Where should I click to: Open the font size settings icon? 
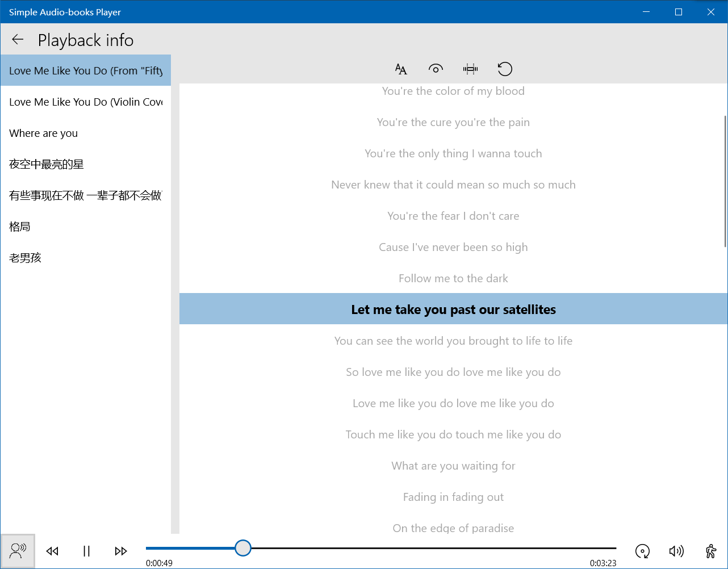pyautogui.click(x=401, y=69)
